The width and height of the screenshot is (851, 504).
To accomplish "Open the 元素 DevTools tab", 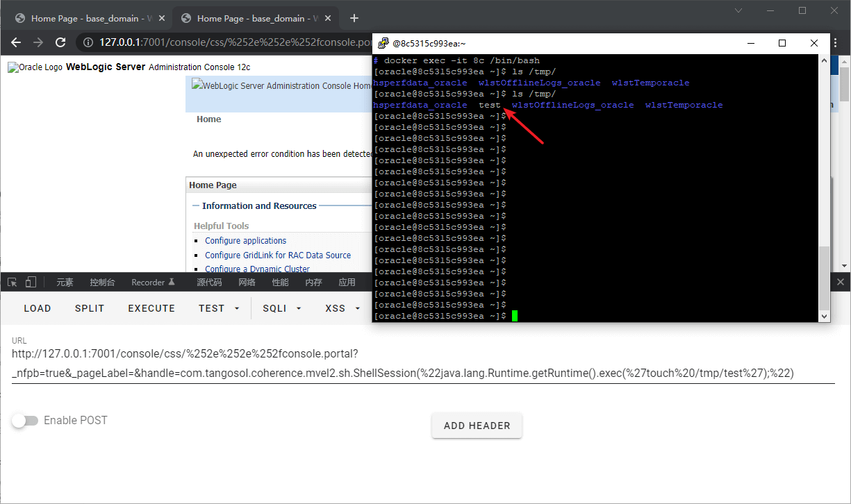I will tap(65, 283).
